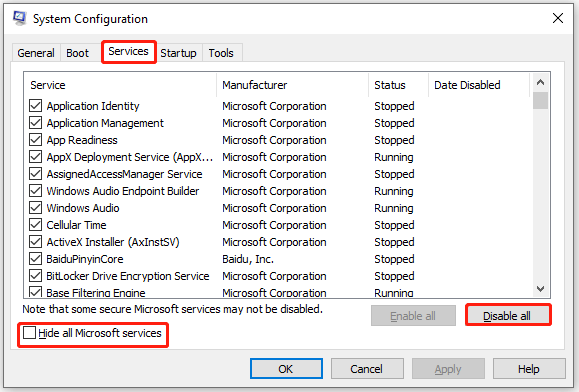The width and height of the screenshot is (579, 392).
Task: Click Stopped status of BaiduPinyinCore row
Action: [394, 259]
